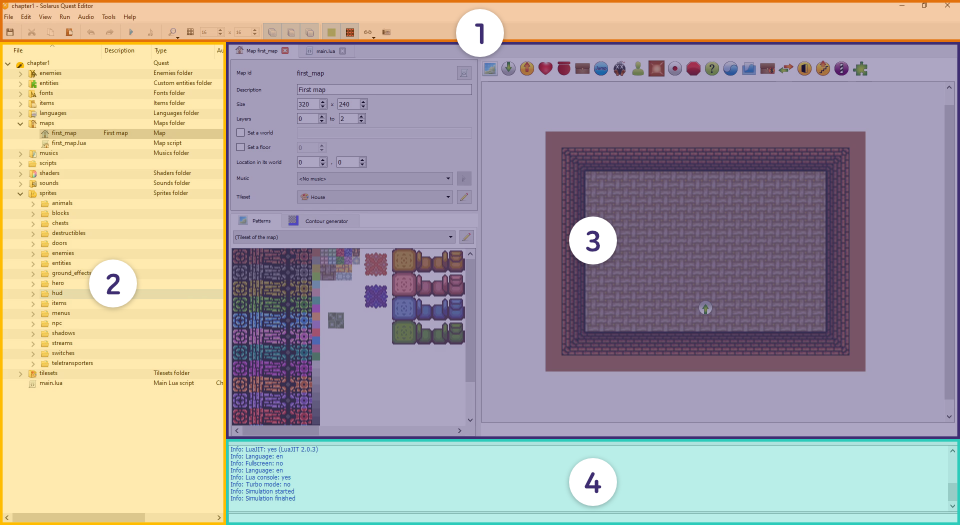This screenshot has width=960, height=525.
Task: Add a wall entity (red octagon)
Action: tap(693, 69)
